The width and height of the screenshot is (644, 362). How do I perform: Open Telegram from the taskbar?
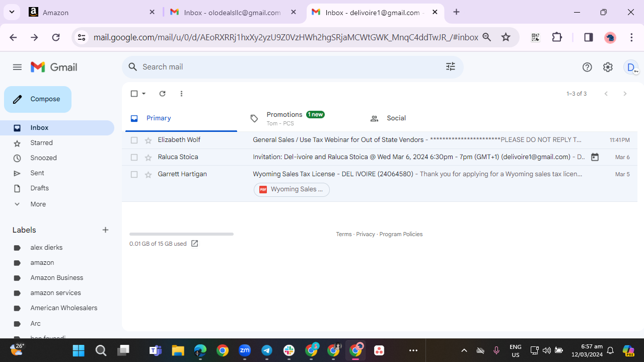pyautogui.click(x=267, y=350)
